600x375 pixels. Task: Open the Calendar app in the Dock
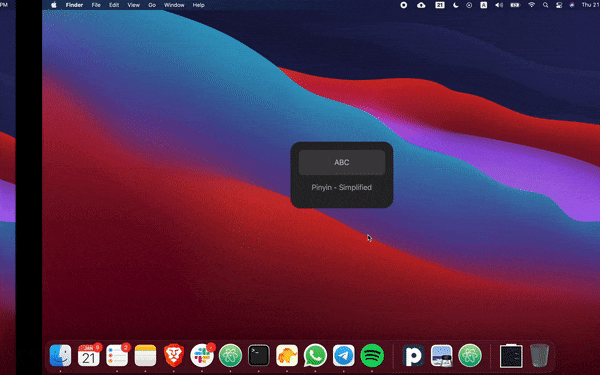89,355
